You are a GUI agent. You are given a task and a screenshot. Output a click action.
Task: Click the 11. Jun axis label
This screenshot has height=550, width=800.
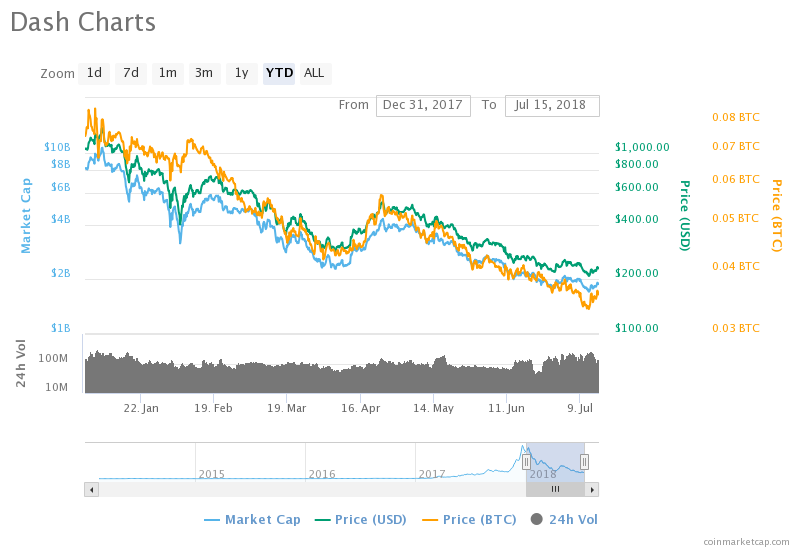click(x=506, y=409)
